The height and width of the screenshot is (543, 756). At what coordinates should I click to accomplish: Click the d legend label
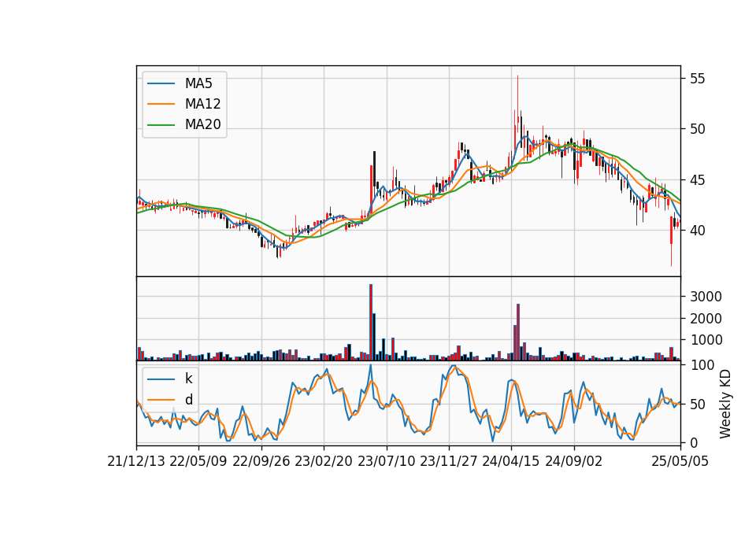pyautogui.click(x=188, y=400)
